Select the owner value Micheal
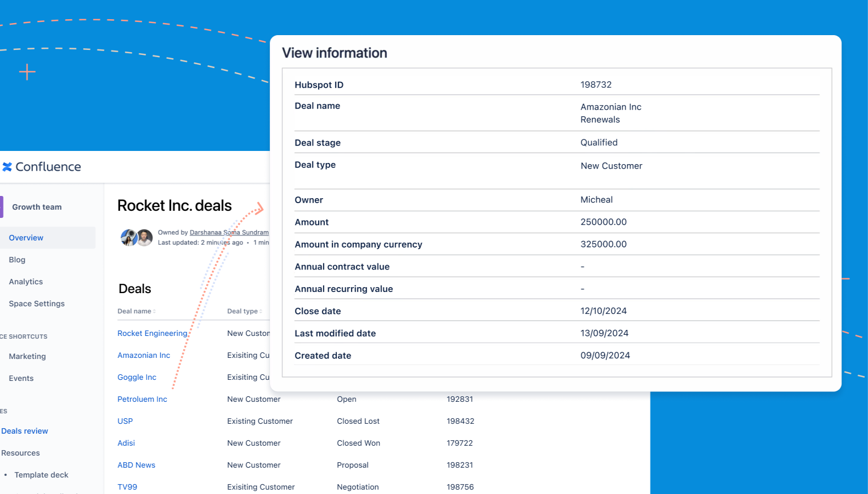The height and width of the screenshot is (494, 868). 596,200
